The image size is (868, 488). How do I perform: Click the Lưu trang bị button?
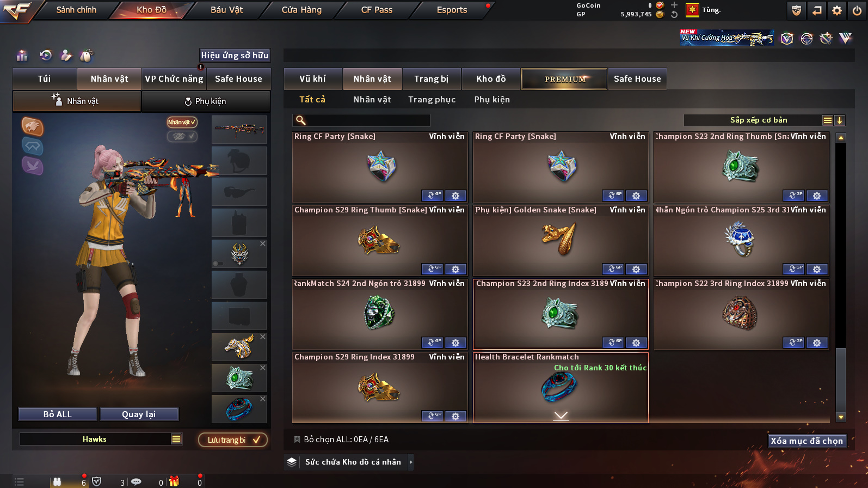233,440
